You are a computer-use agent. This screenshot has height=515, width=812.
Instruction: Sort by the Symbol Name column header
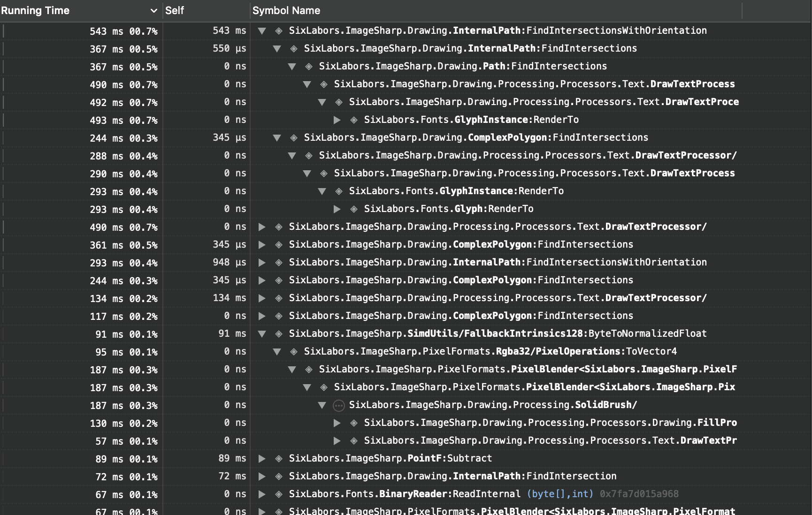tap(286, 10)
